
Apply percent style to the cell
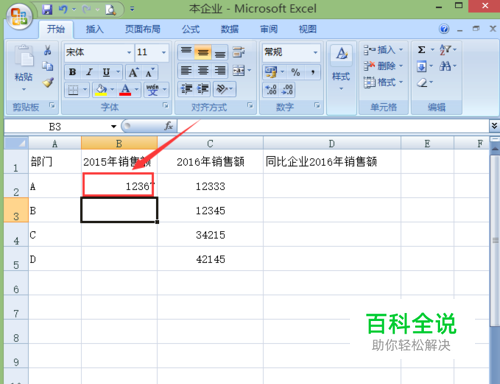[x=296, y=72]
